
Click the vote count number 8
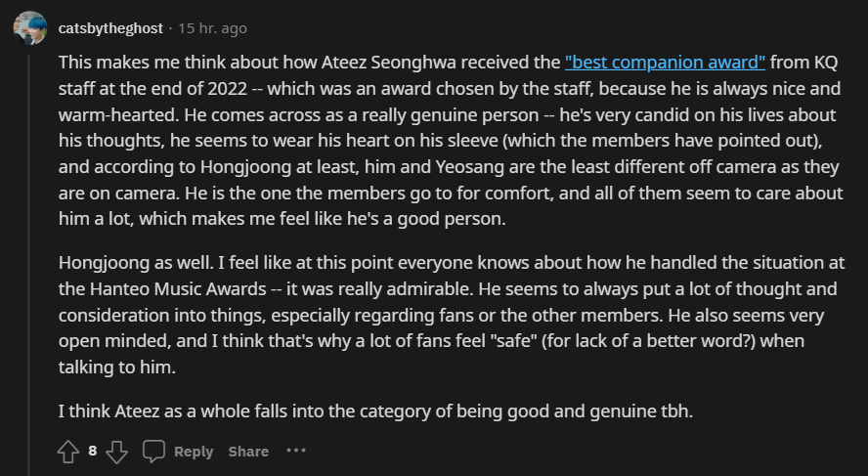pos(92,451)
